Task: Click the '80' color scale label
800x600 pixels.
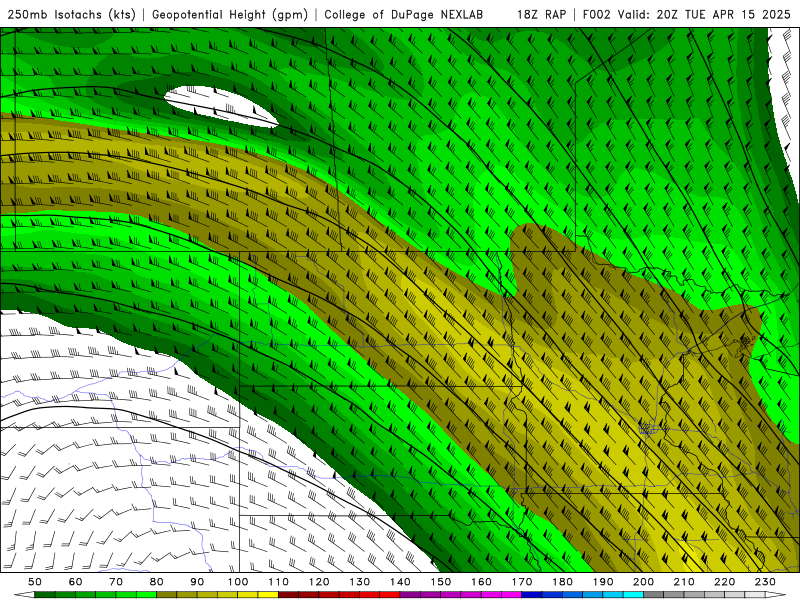Action: tap(157, 582)
